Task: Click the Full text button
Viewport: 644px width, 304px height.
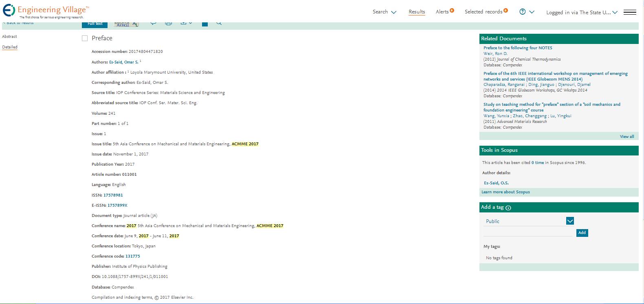Action: pos(95,24)
